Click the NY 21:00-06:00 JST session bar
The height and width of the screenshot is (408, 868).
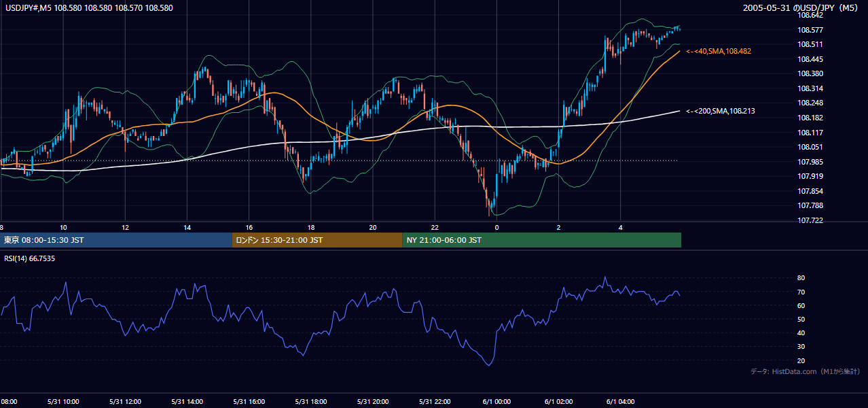542,240
